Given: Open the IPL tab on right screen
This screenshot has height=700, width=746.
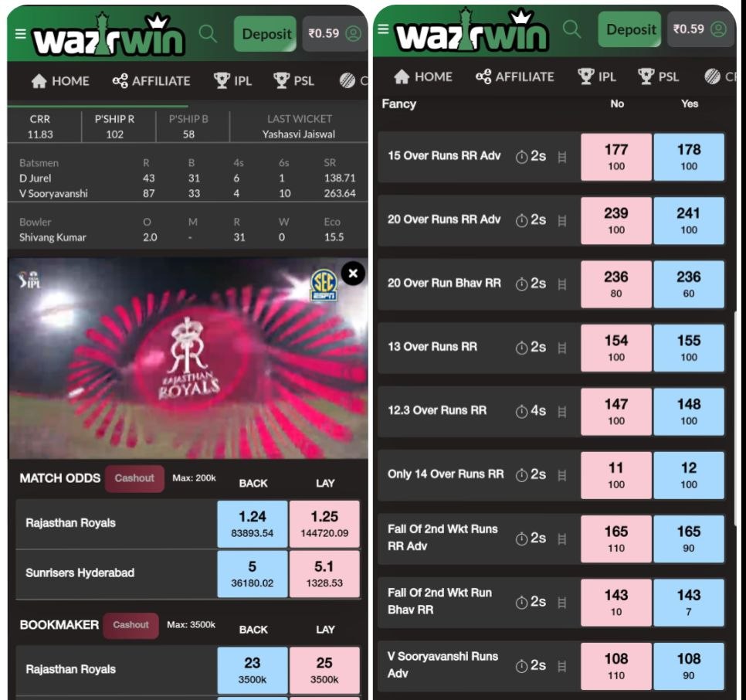Looking at the screenshot, I should point(597,76).
